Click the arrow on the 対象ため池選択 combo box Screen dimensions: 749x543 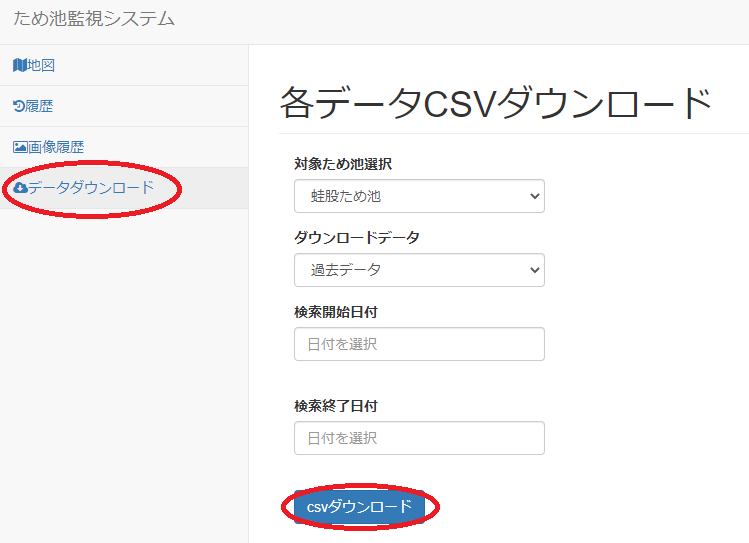tap(532, 196)
